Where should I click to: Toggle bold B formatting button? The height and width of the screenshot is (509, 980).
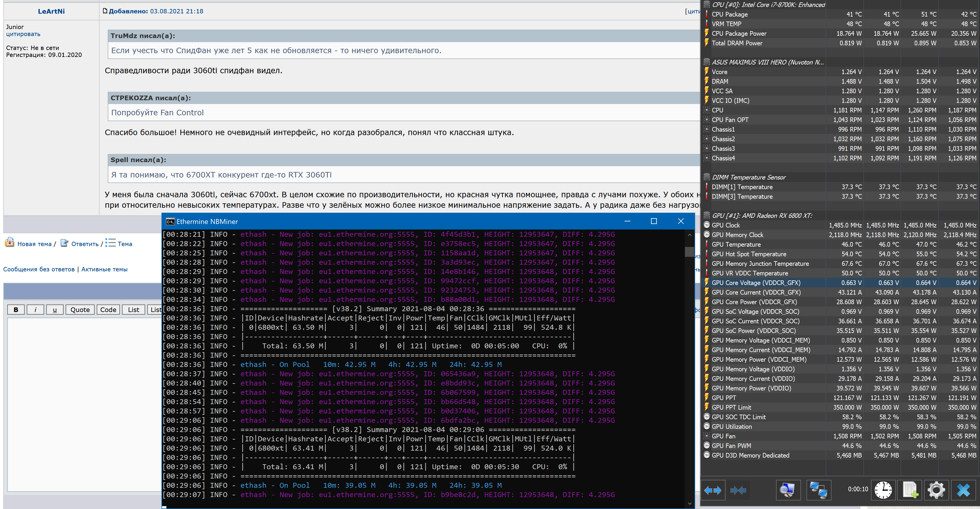(16, 309)
